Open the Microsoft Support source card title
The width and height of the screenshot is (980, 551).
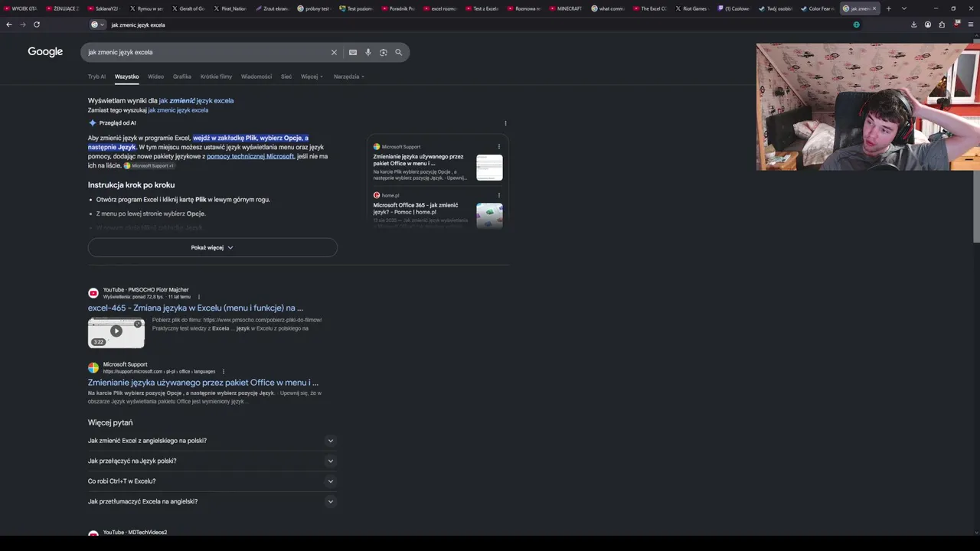pyautogui.click(x=418, y=160)
